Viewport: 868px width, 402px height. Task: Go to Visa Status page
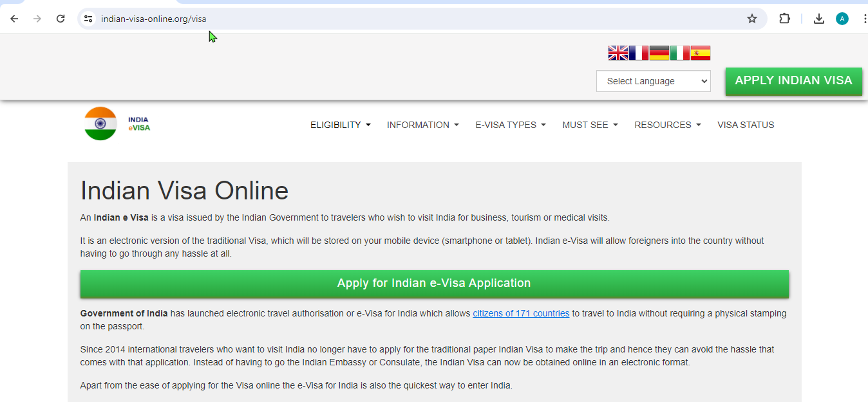tap(746, 125)
